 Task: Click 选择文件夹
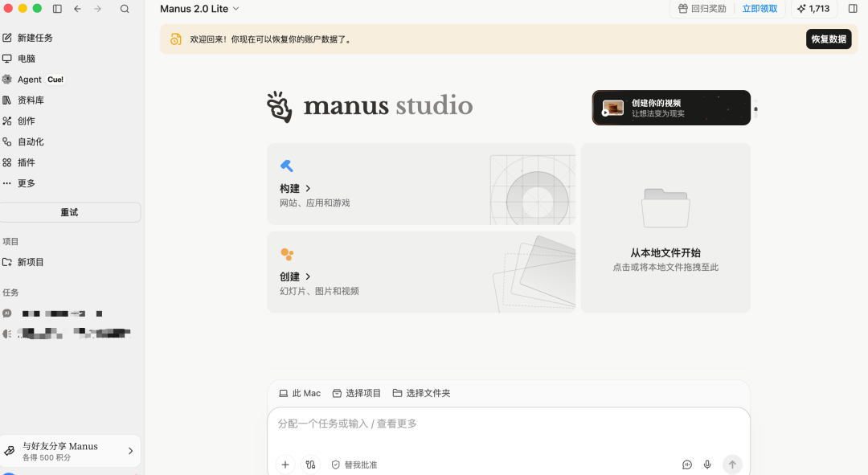pyautogui.click(x=421, y=393)
